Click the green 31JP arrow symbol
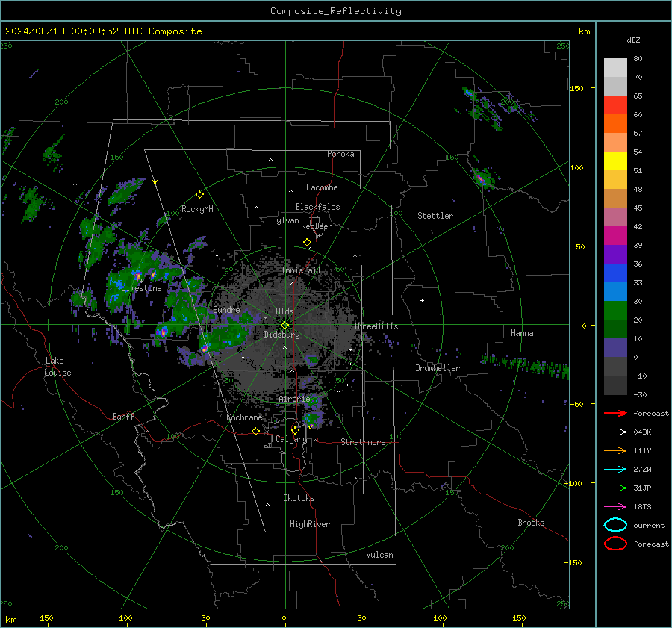 tap(615, 488)
